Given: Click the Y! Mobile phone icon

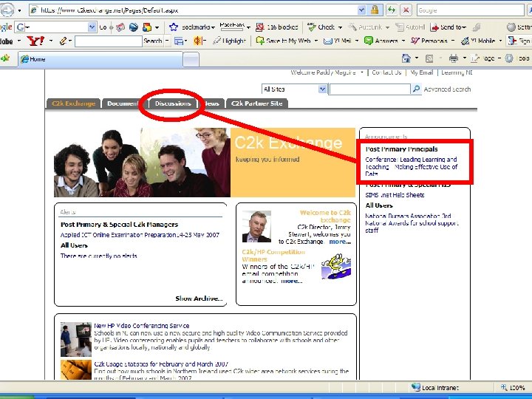Looking at the screenshot, I should [465, 41].
